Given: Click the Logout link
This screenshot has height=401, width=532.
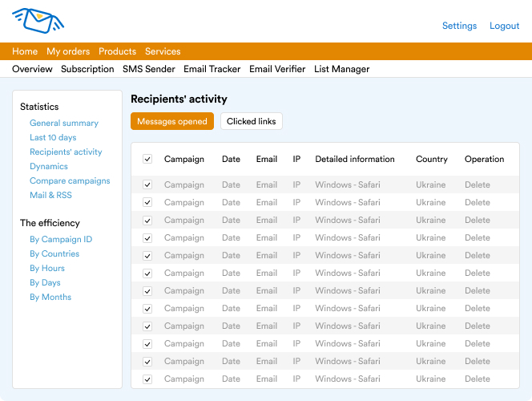Looking at the screenshot, I should [505, 26].
